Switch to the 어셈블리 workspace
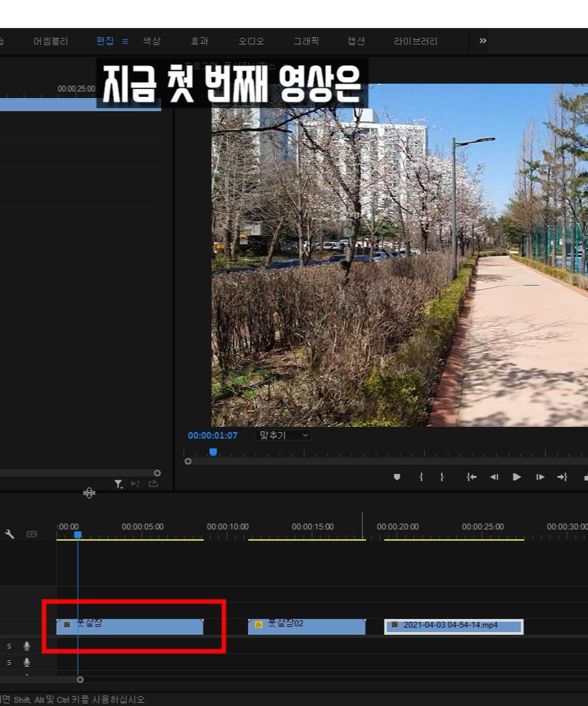588x706 pixels. tap(50, 41)
